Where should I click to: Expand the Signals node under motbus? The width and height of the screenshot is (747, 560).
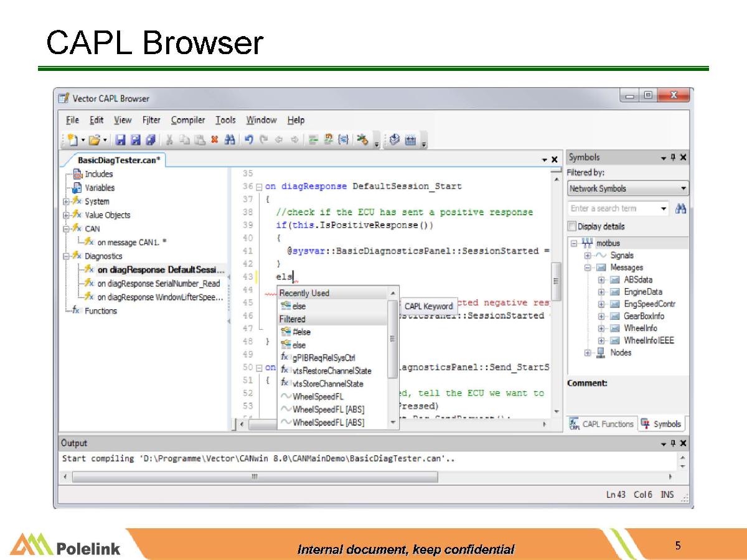click(x=588, y=256)
